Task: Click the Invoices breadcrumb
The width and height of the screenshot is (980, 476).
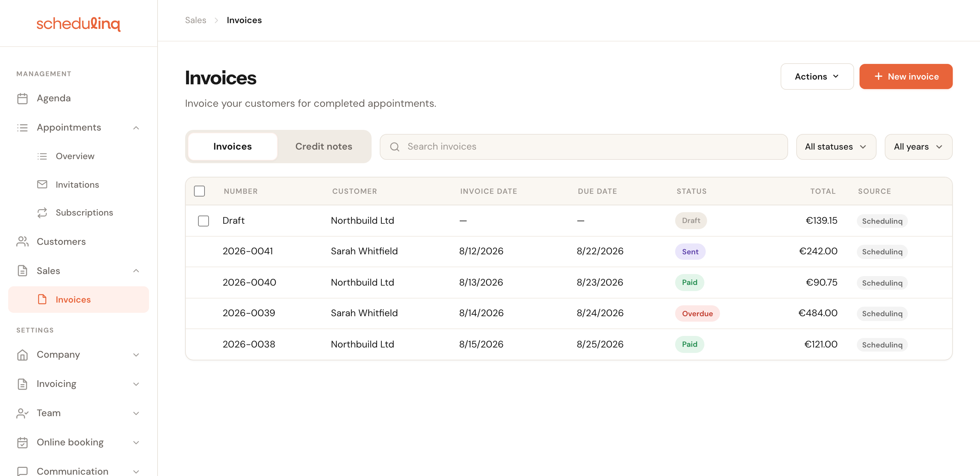Action: click(244, 20)
